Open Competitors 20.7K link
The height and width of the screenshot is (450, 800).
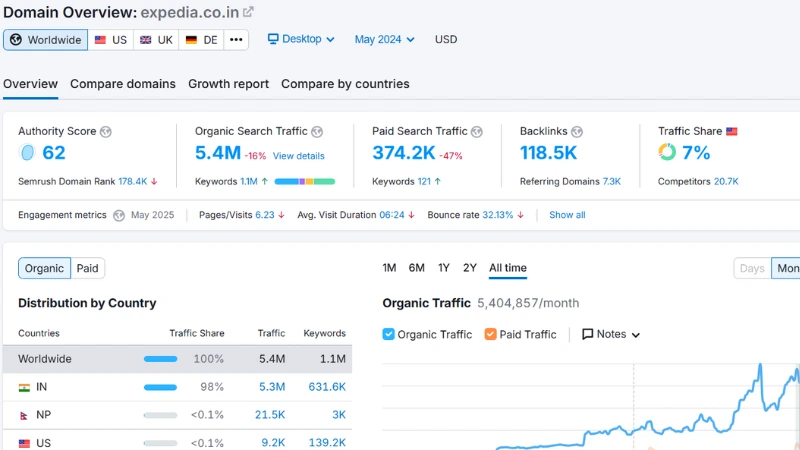click(726, 182)
